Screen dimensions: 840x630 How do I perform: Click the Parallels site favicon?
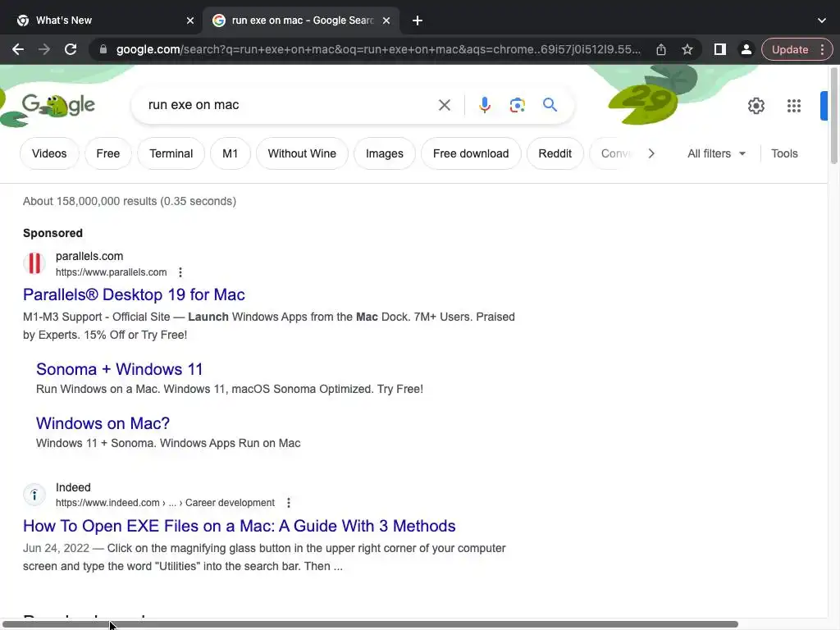tap(34, 263)
